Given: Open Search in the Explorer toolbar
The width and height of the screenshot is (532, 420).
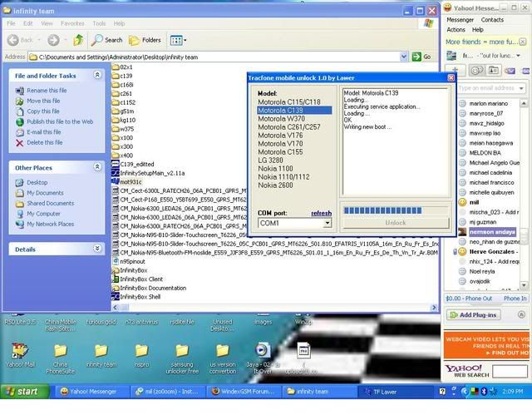Looking at the screenshot, I should pos(107,40).
